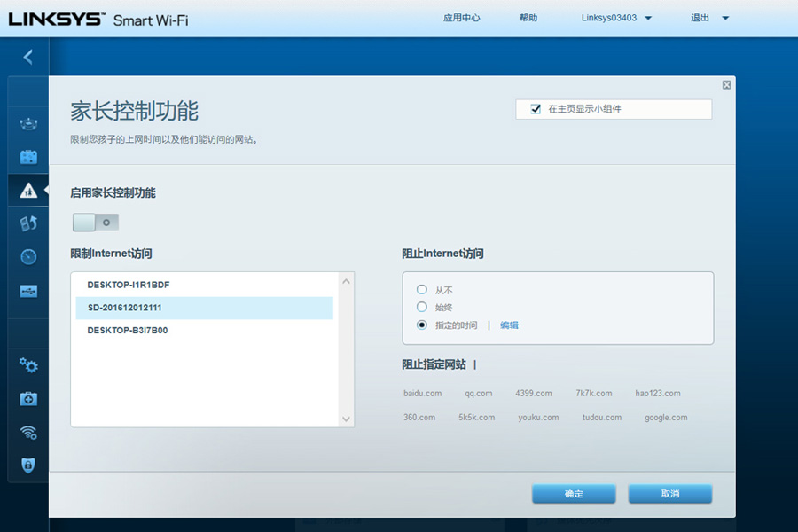Open the Speed Test gauge icon
The width and height of the screenshot is (798, 532).
(28, 257)
